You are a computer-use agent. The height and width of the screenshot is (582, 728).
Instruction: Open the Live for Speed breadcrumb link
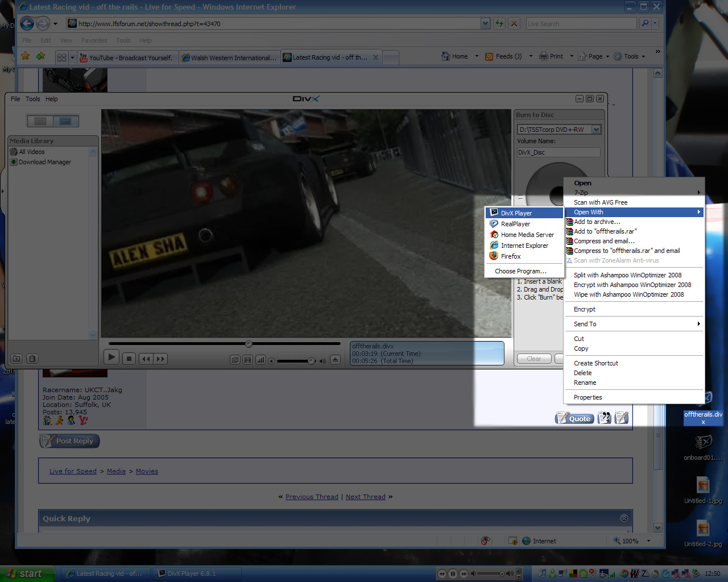tap(73, 471)
